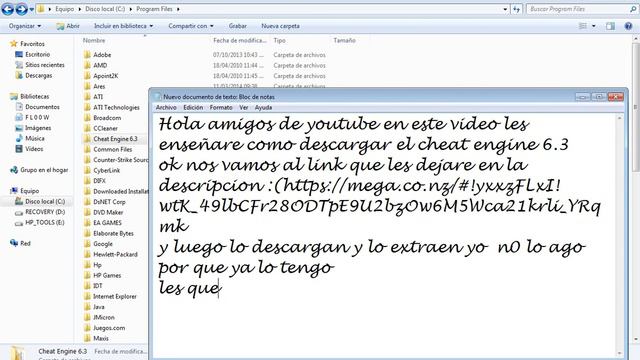Select the Hewlett-Packard folder
The width and height of the screenshot is (640, 360).
pos(115,254)
